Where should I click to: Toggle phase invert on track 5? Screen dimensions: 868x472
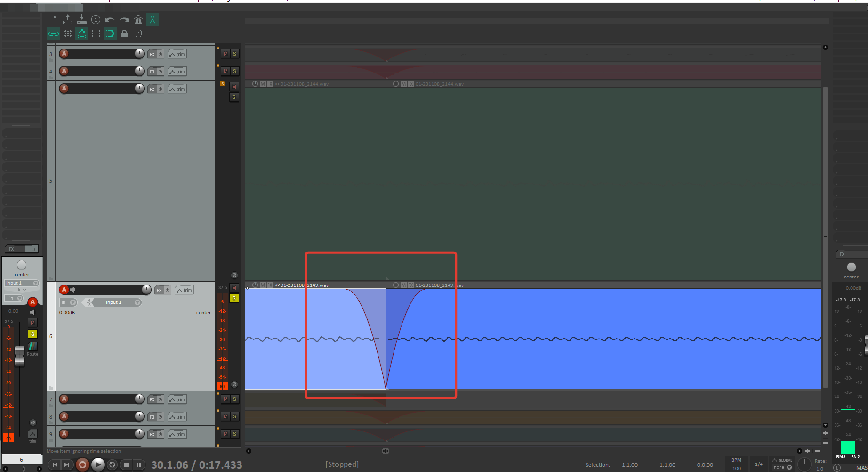(234, 275)
